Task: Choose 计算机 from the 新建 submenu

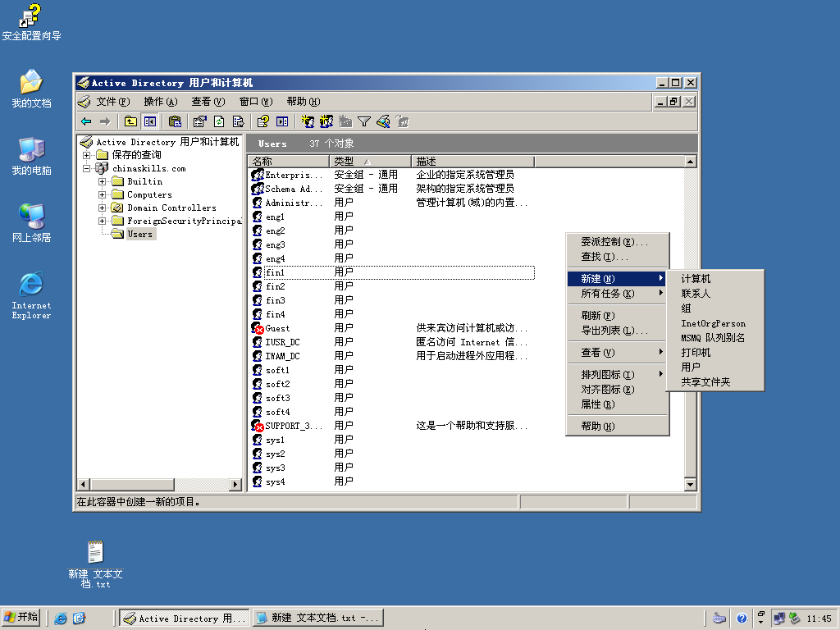Action: [x=714, y=279]
